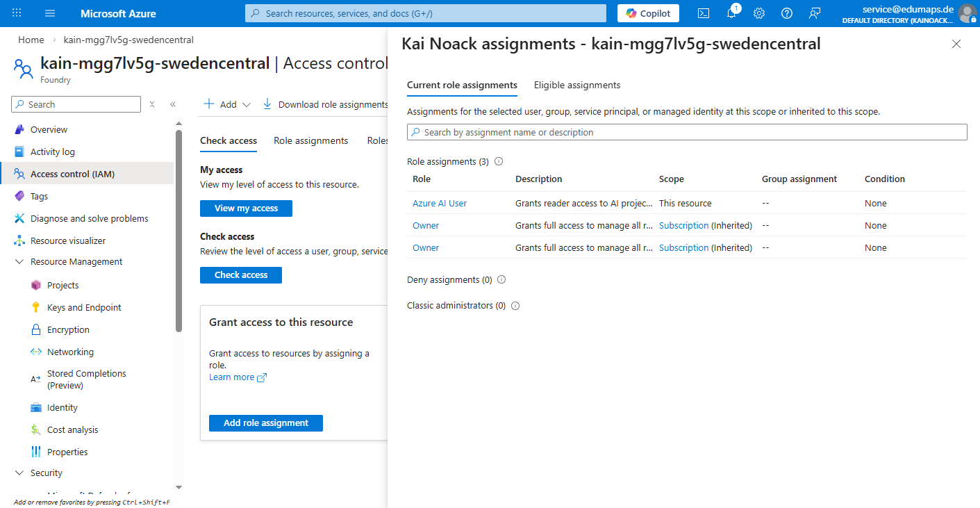Click the sidebar vertical scrollbar thumb
This screenshot has width=980, height=508.
point(178,231)
